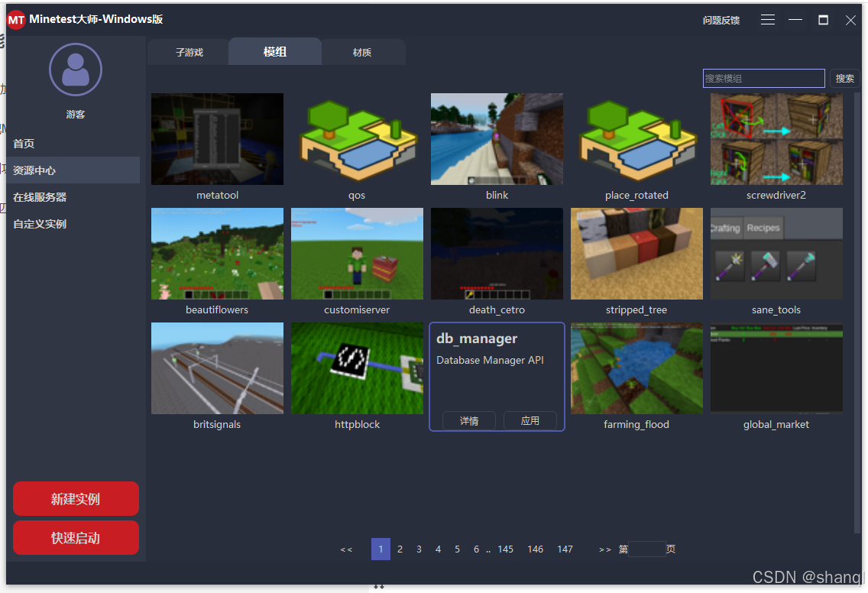Select the stripped_tree mod thumbnail
This screenshot has height=593, width=868.
[636, 254]
